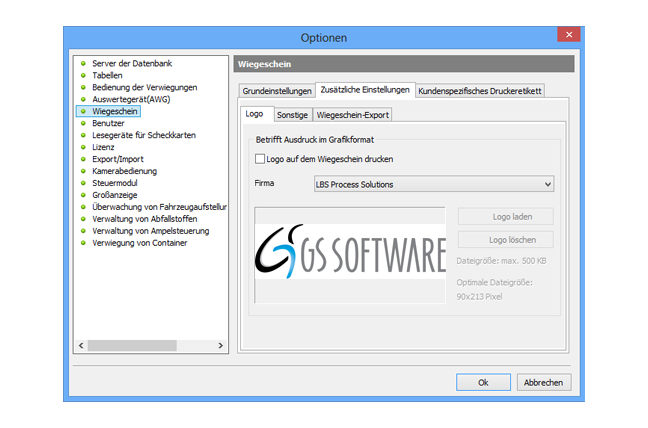Enable Logo auf dem Wiegeschein drucken checkbox
The width and height of the screenshot is (648, 428).
260,159
